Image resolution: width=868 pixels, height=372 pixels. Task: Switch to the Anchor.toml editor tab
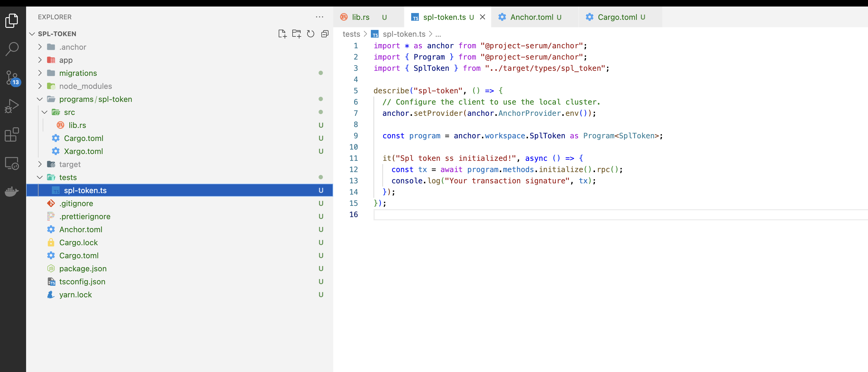[531, 17]
